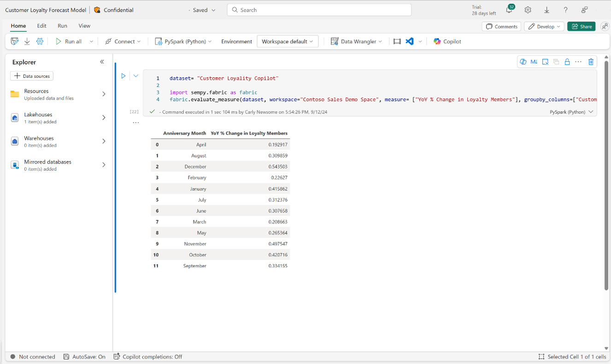Open PySpark (Python) language dropdown

183,41
